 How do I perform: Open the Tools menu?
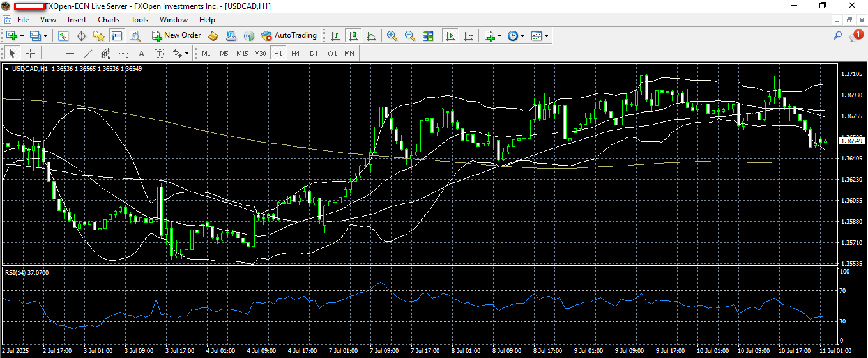pyautogui.click(x=139, y=20)
